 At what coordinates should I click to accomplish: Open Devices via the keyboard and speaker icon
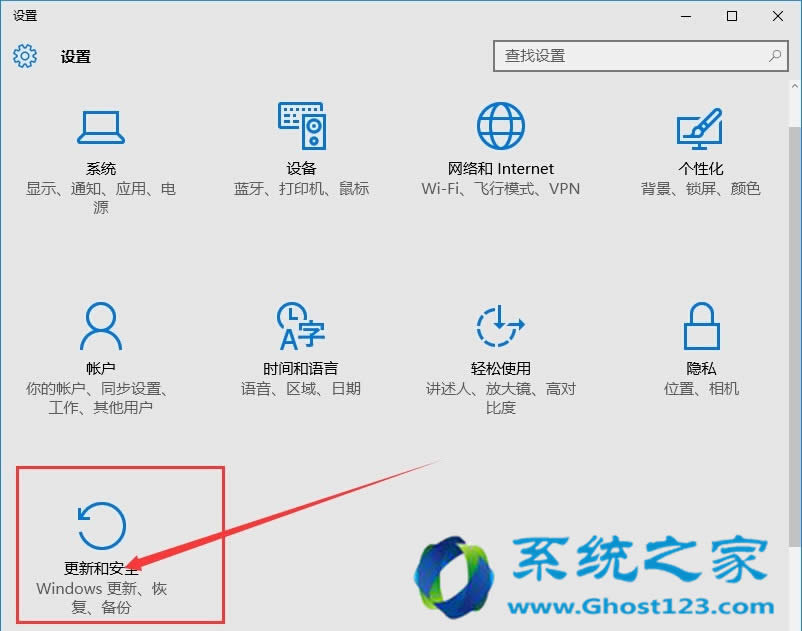click(301, 126)
